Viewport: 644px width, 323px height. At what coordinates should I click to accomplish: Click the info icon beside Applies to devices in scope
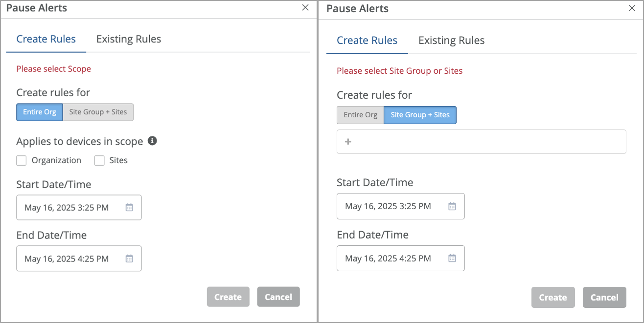[152, 141]
